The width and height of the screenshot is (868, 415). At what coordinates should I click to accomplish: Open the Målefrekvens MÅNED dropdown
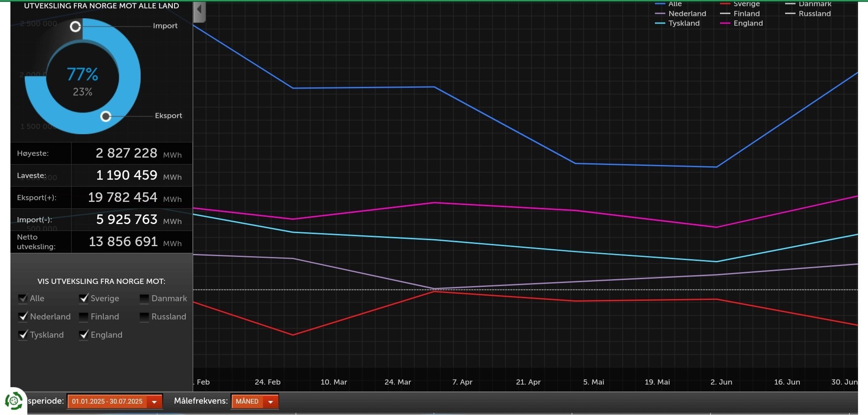pyautogui.click(x=255, y=402)
